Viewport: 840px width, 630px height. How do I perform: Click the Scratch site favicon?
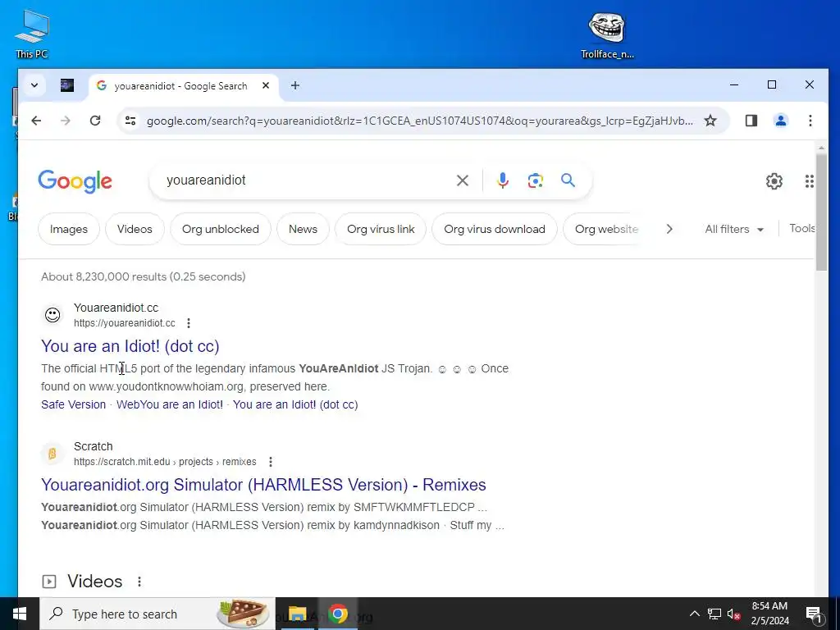point(52,454)
